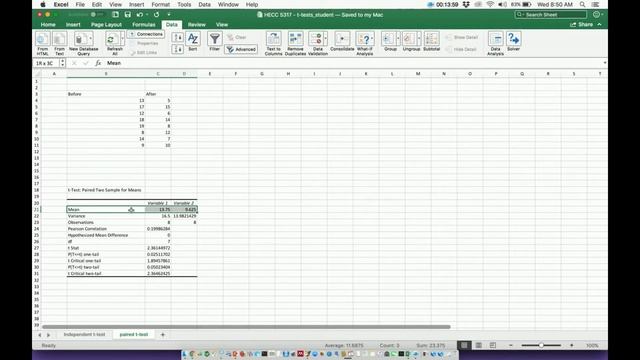Screen dimensions: 640x360
Task: Toggle the Filter funnel
Action: pos(214,42)
